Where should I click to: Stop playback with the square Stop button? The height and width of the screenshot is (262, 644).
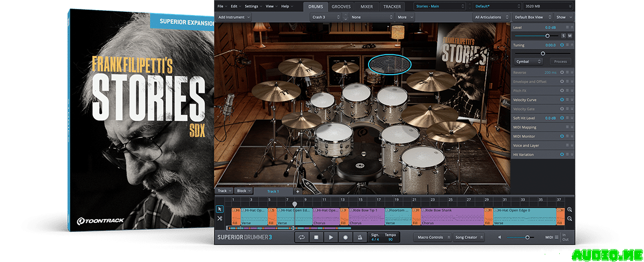[317, 237]
